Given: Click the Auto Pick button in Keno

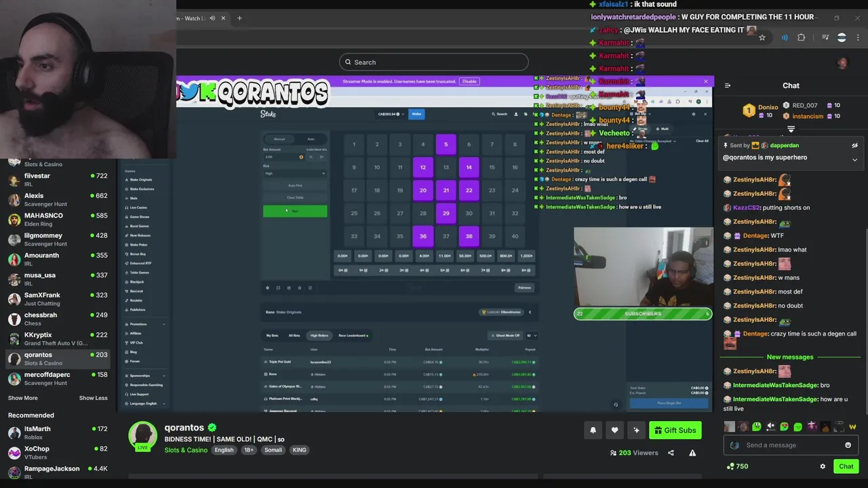Looking at the screenshot, I should [295, 186].
